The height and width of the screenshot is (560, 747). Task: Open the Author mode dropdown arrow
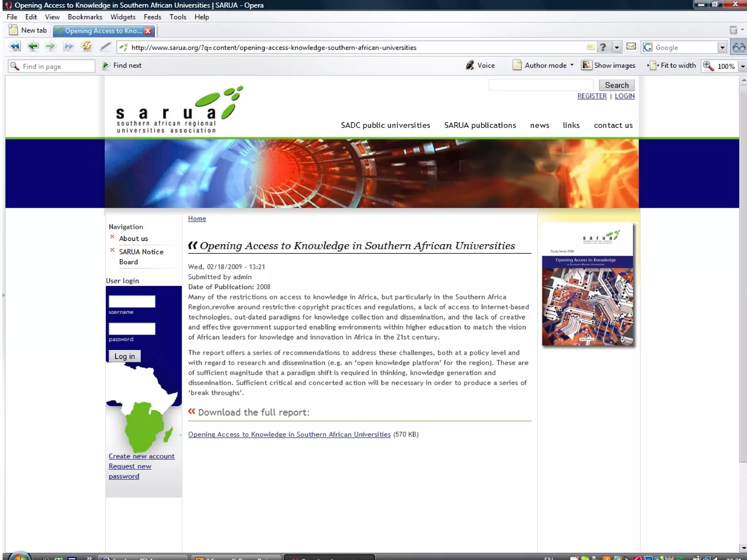click(x=572, y=65)
